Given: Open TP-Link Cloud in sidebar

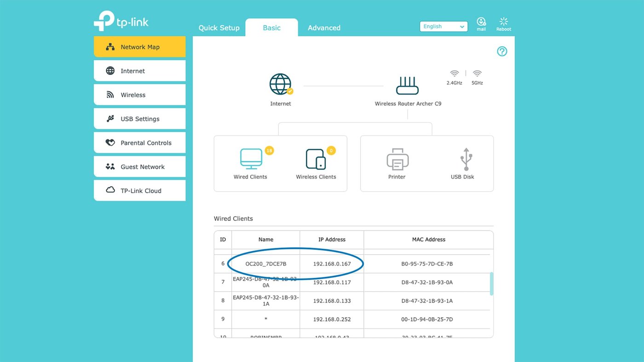Looking at the screenshot, I should tap(140, 190).
